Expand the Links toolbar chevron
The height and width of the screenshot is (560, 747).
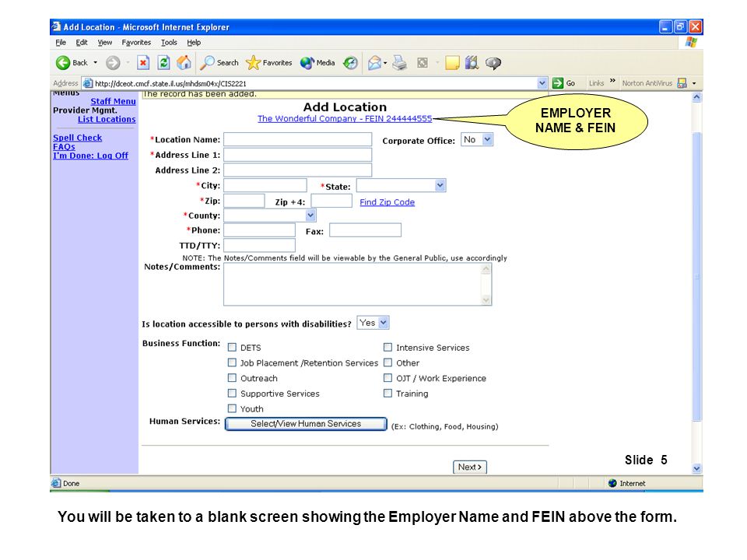[x=612, y=81]
